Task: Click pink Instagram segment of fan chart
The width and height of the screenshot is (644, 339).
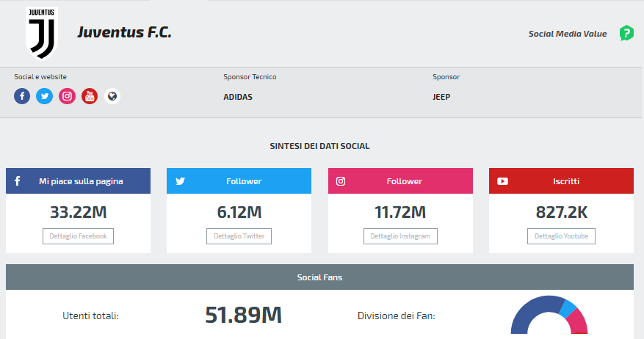Action: (579, 322)
